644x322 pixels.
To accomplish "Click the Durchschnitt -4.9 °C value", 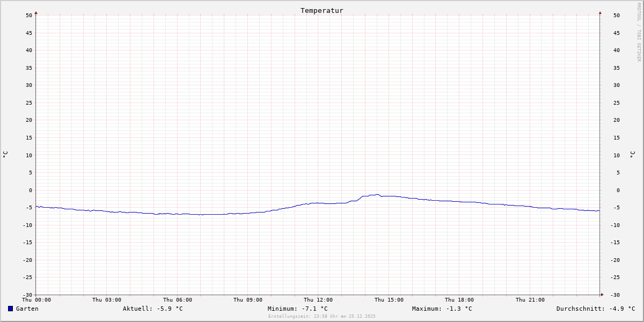I will pos(595,309).
